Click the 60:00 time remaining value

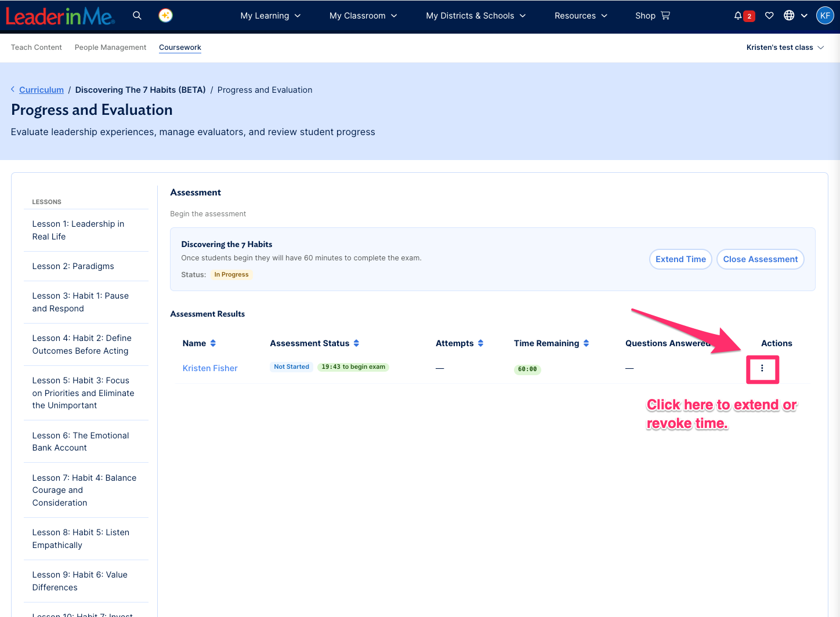pos(527,369)
